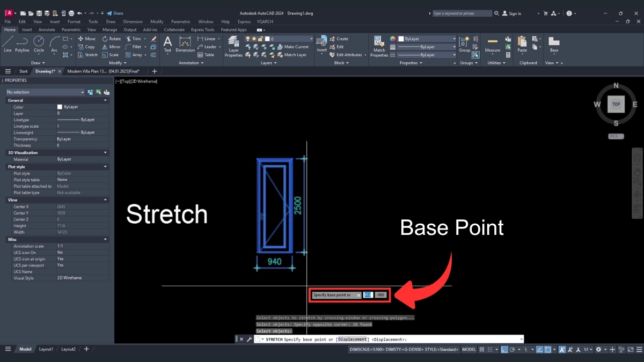Select the Dimension tool
The image size is (644, 362).
(185, 44)
